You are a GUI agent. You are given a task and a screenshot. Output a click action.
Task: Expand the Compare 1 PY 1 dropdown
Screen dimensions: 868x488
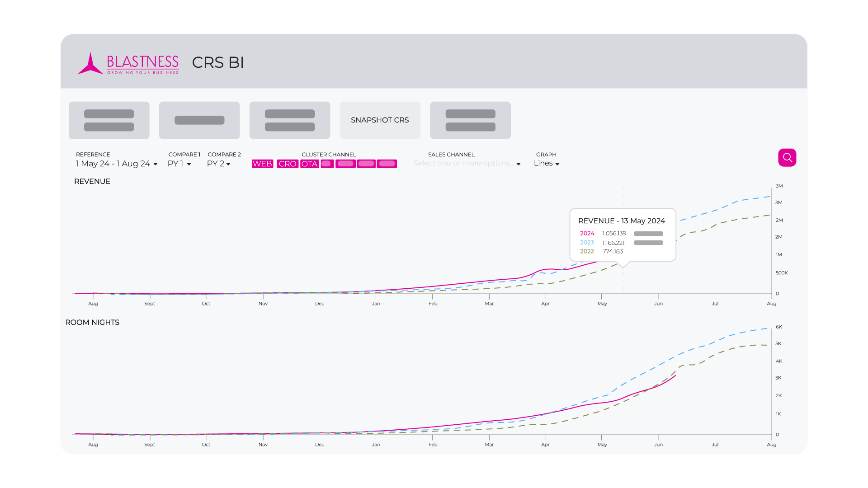(x=179, y=164)
